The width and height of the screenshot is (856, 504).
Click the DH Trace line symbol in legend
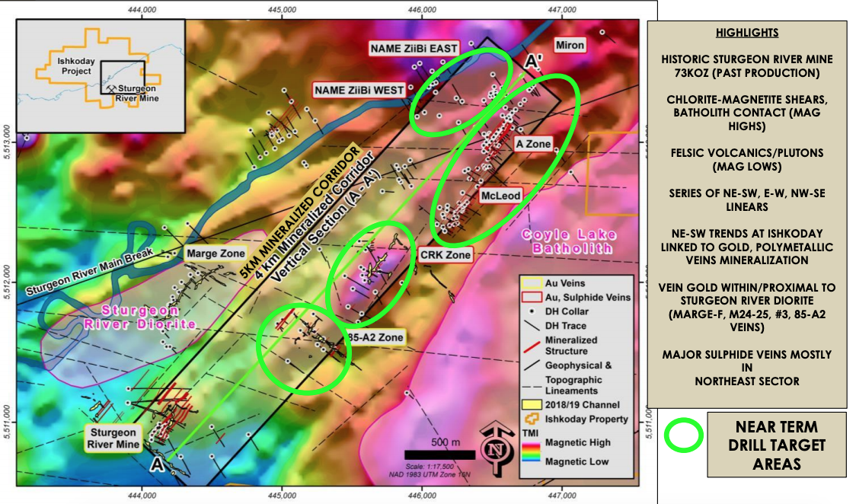[532, 326]
